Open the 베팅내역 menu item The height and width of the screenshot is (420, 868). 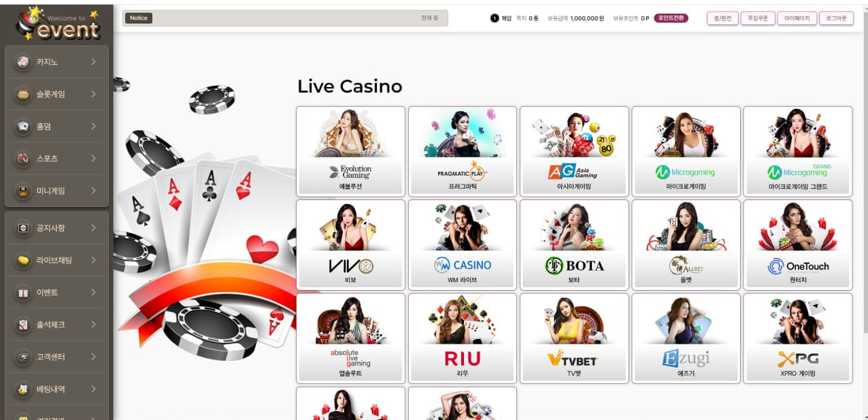click(x=56, y=389)
